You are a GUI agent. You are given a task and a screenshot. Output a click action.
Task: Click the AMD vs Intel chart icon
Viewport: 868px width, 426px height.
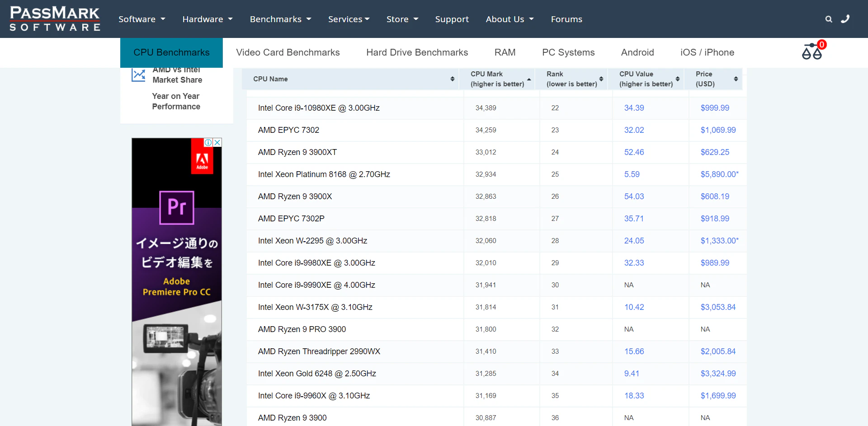tap(138, 75)
